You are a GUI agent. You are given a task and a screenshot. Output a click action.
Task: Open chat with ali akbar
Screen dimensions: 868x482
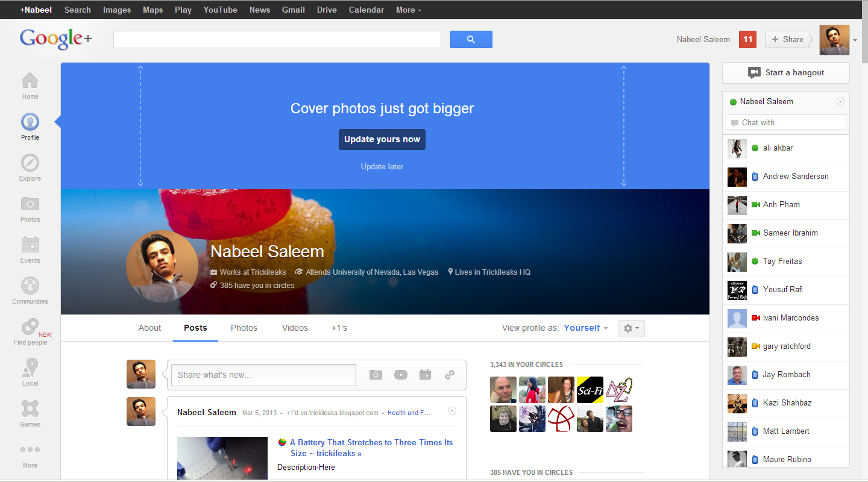point(786,148)
